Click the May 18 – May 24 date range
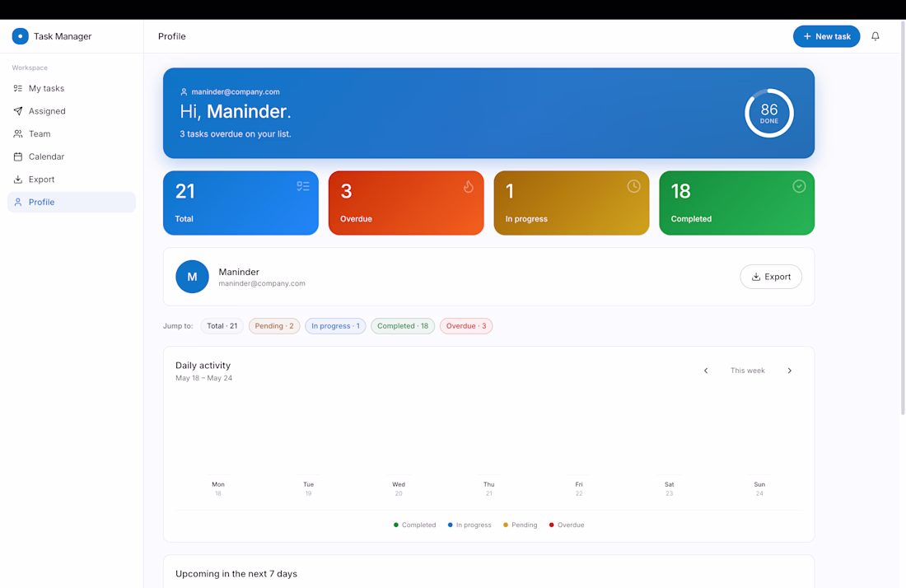 pyautogui.click(x=204, y=378)
